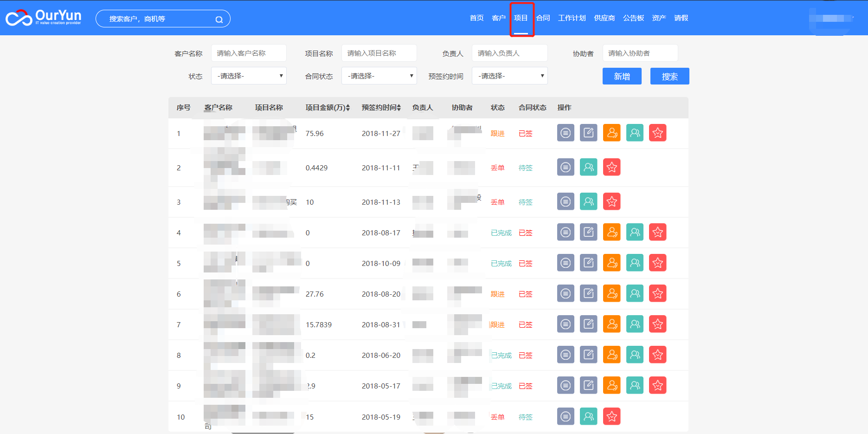This screenshot has width=868, height=434.
Task: Click green collaborators icon in row 5
Action: (x=635, y=263)
